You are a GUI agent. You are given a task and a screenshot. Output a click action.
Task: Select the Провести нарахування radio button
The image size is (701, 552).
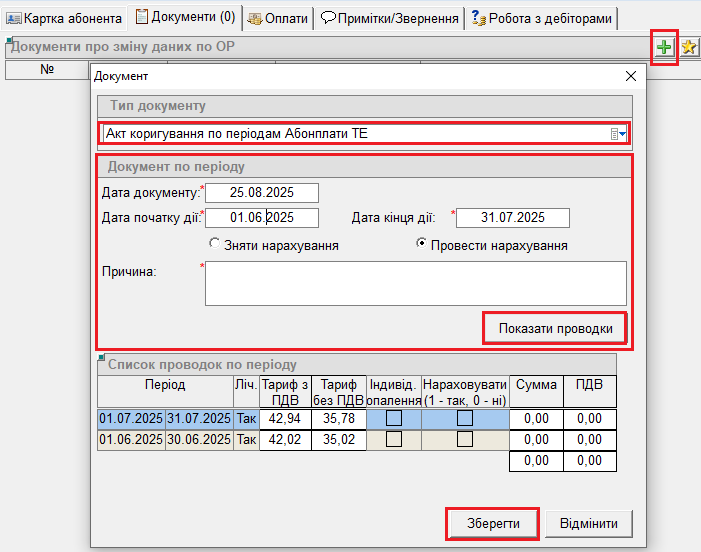coord(422,244)
